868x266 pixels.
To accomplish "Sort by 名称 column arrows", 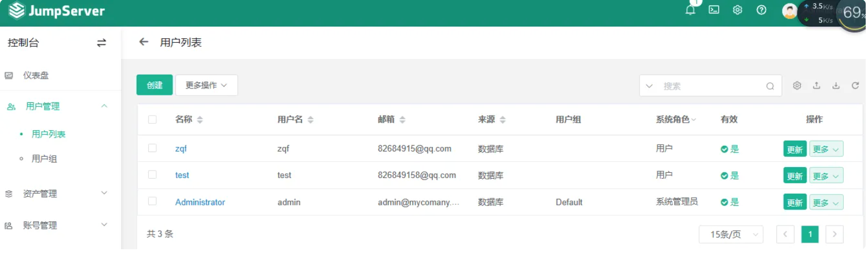I will 200,120.
